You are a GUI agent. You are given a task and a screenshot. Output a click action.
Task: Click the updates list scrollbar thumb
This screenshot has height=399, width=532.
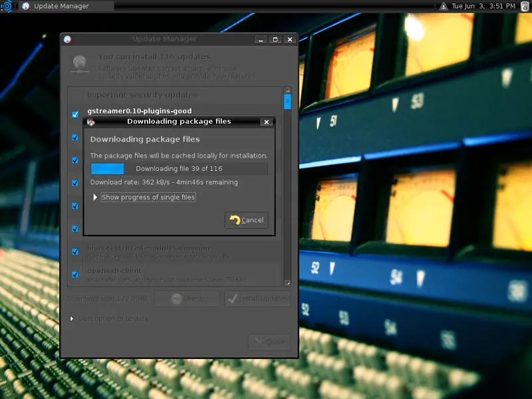(x=287, y=102)
